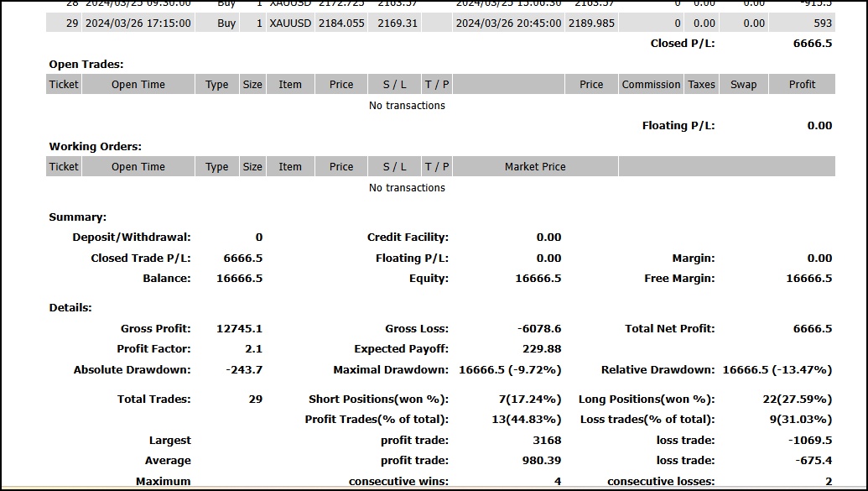The image size is (868, 491).
Task: Click the Balance value 16666.5
Action: tap(239, 278)
